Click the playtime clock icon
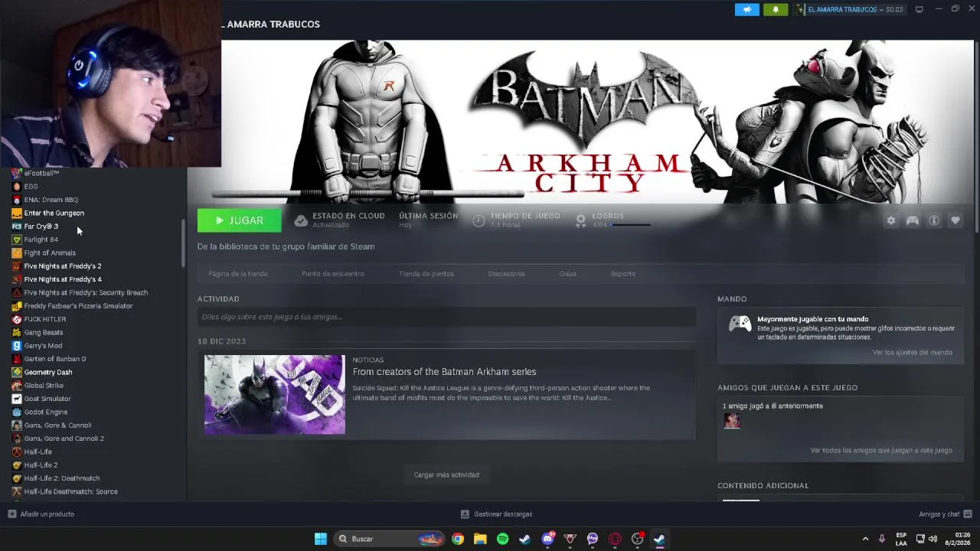 coord(479,220)
